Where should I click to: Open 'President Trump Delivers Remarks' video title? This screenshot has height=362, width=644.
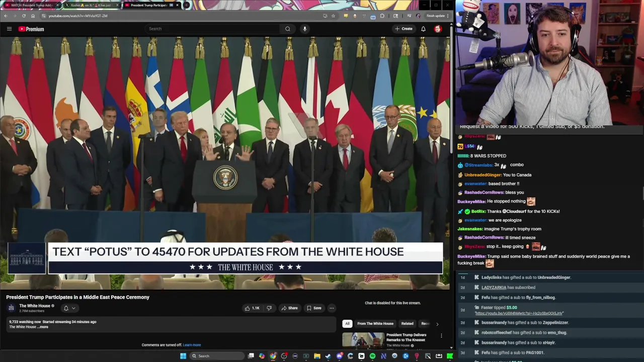[406, 337]
